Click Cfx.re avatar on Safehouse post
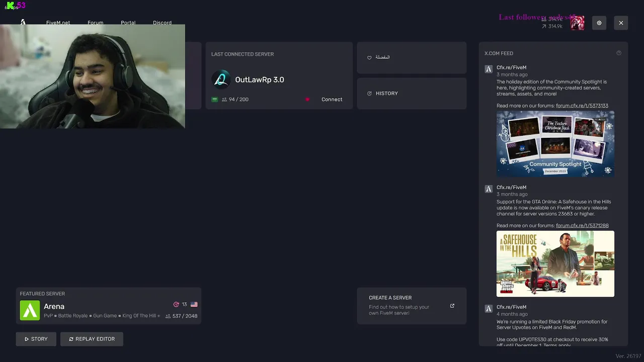The width and height of the screenshot is (644, 362). [x=489, y=189]
